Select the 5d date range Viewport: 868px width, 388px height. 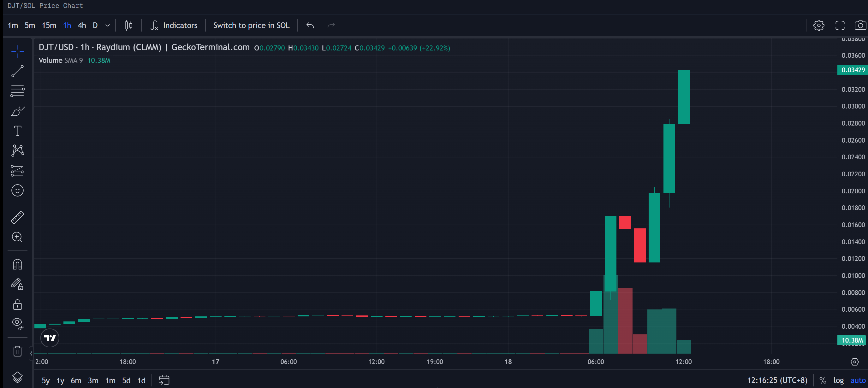click(x=126, y=381)
